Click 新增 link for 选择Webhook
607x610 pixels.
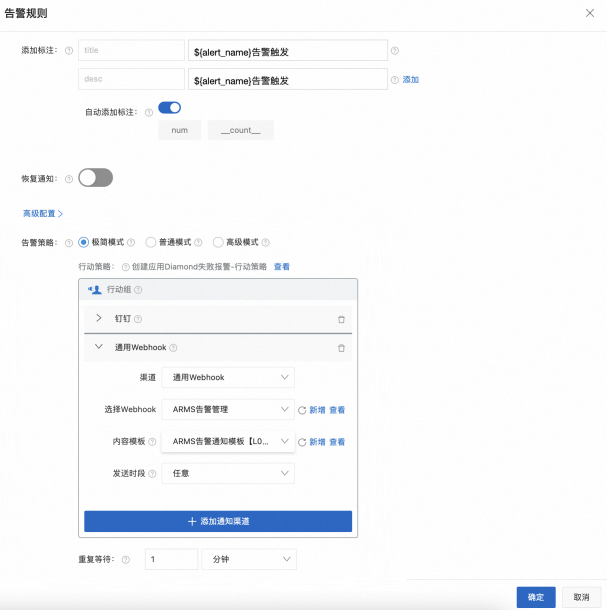pyautogui.click(x=317, y=410)
